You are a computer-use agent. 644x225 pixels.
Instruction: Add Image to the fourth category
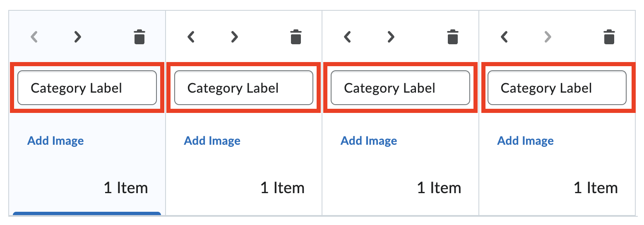click(526, 141)
